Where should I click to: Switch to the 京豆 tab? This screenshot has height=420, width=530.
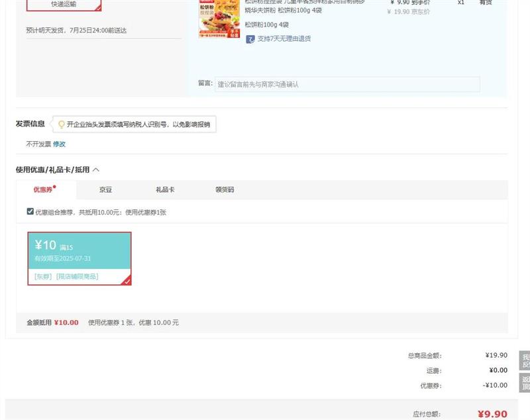105,190
